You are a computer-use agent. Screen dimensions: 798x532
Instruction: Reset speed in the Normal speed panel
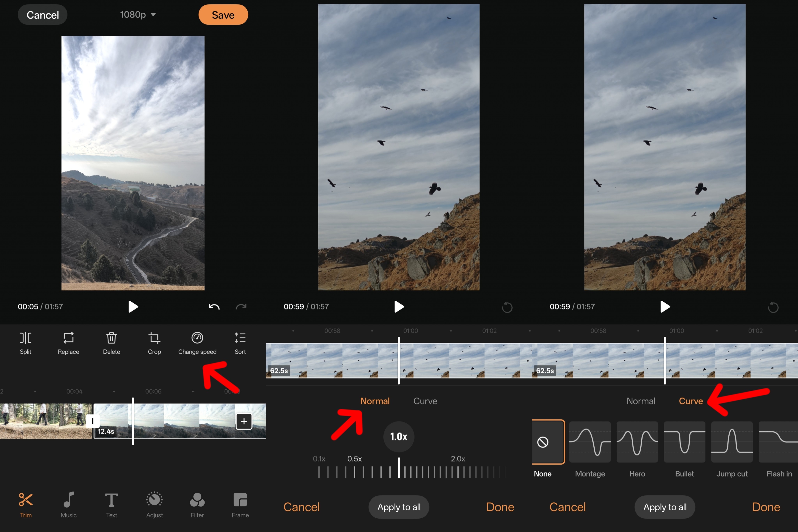pos(507,307)
